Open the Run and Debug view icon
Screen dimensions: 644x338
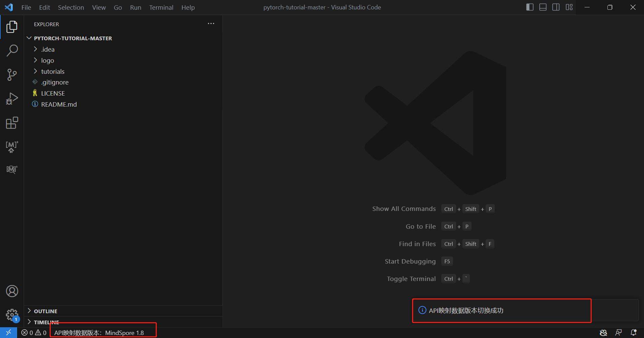click(x=12, y=99)
